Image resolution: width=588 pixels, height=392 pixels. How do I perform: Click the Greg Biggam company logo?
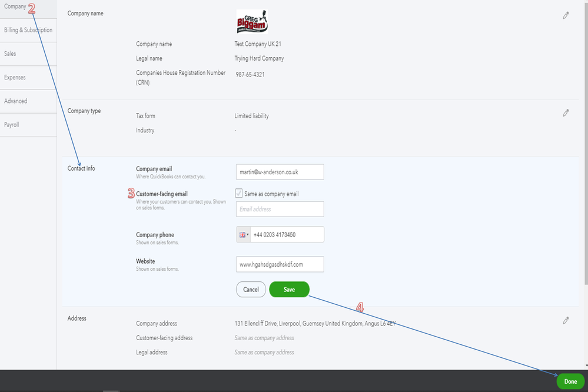(252, 22)
